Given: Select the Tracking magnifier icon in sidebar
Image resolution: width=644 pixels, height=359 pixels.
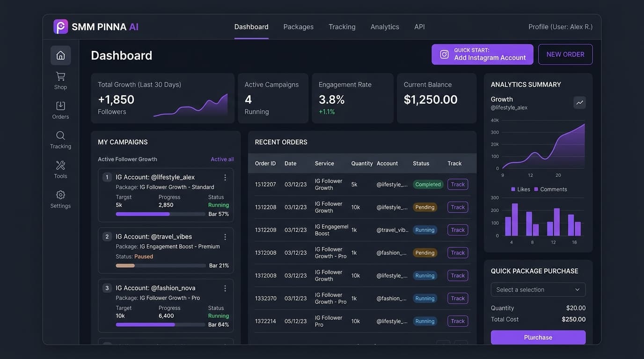Looking at the screenshot, I should [60, 136].
